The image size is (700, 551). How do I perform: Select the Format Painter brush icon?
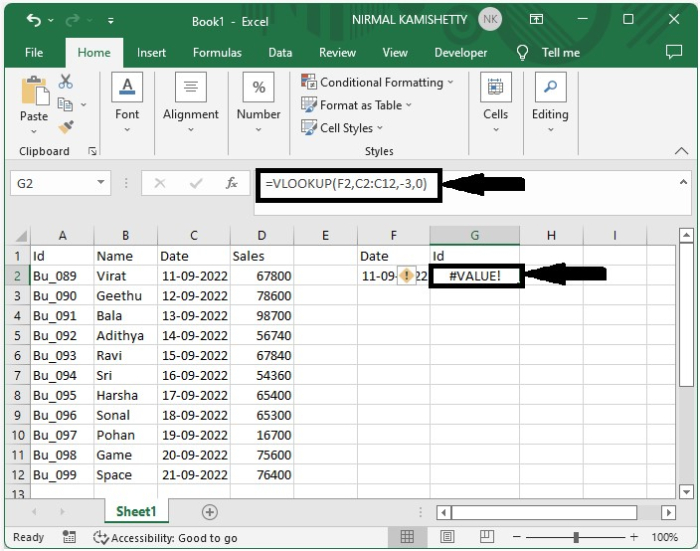pyautogui.click(x=66, y=126)
